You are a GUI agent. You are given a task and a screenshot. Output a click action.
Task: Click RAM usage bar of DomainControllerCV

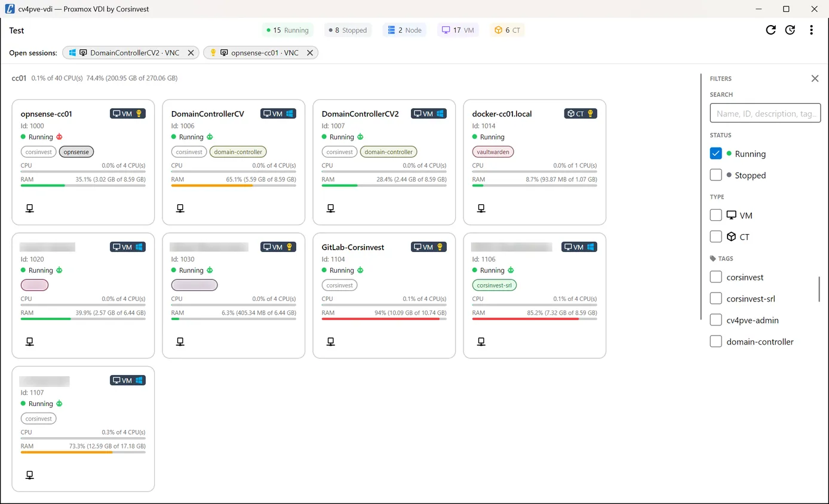pyautogui.click(x=234, y=186)
